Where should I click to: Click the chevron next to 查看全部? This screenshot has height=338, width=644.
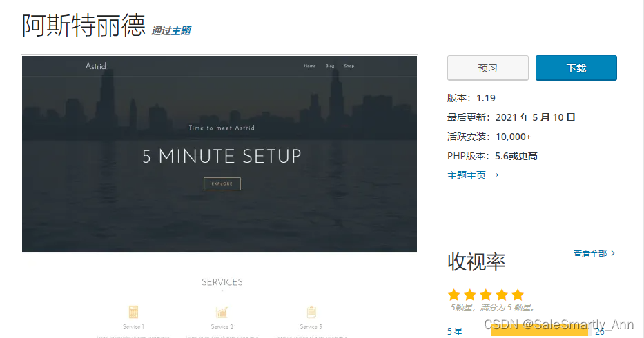pyautogui.click(x=613, y=253)
